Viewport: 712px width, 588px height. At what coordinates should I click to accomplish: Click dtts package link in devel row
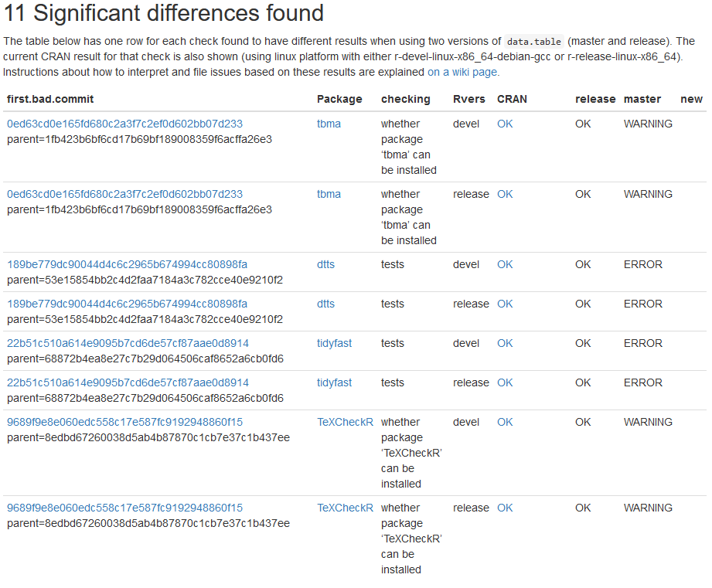pos(325,264)
